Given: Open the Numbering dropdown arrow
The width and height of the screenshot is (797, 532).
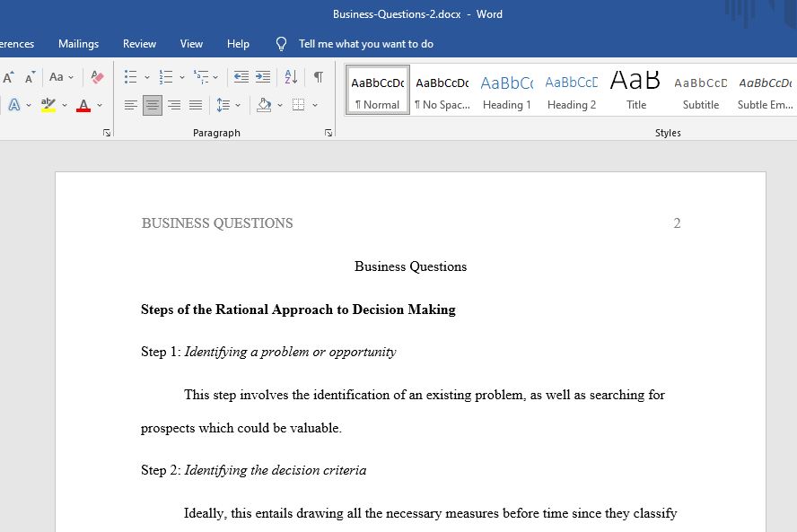Looking at the screenshot, I should pos(181,78).
